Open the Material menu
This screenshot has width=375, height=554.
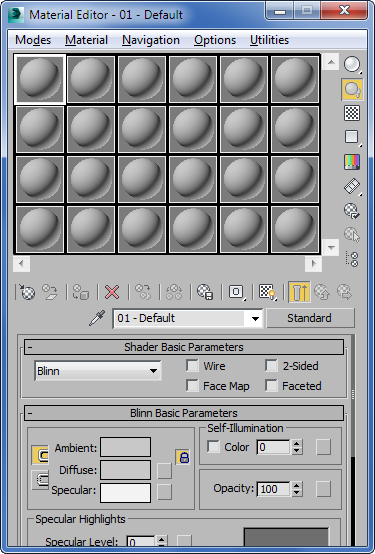(x=87, y=40)
